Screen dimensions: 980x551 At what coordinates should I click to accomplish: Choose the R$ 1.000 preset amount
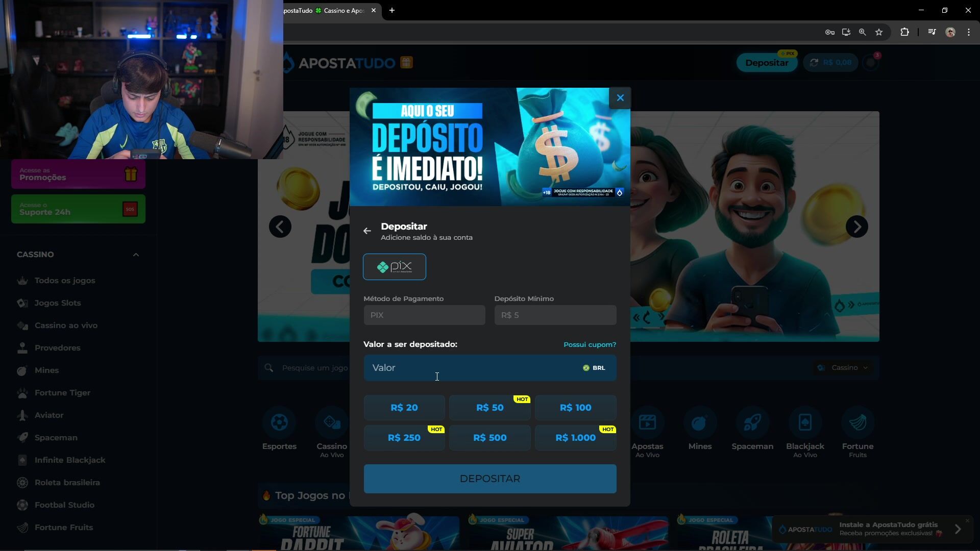point(576,438)
